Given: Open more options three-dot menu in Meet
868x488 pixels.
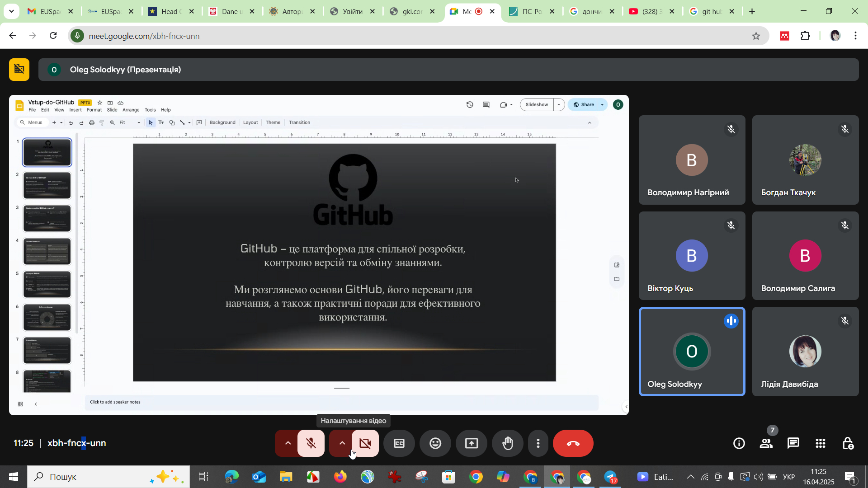Looking at the screenshot, I should click(x=538, y=443).
